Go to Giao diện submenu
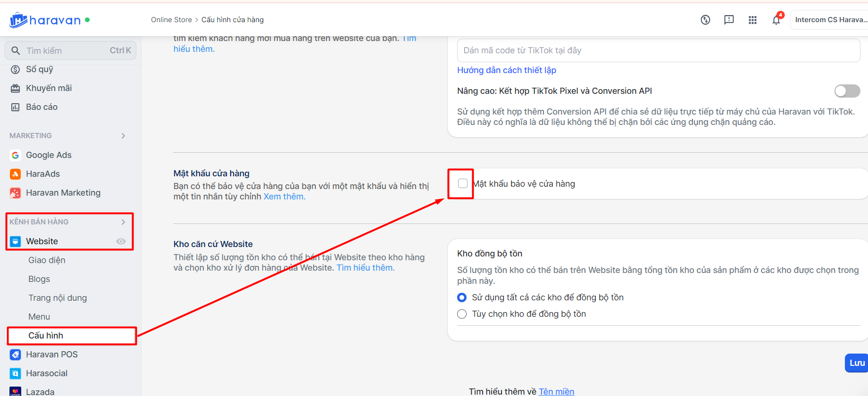 coord(47,260)
